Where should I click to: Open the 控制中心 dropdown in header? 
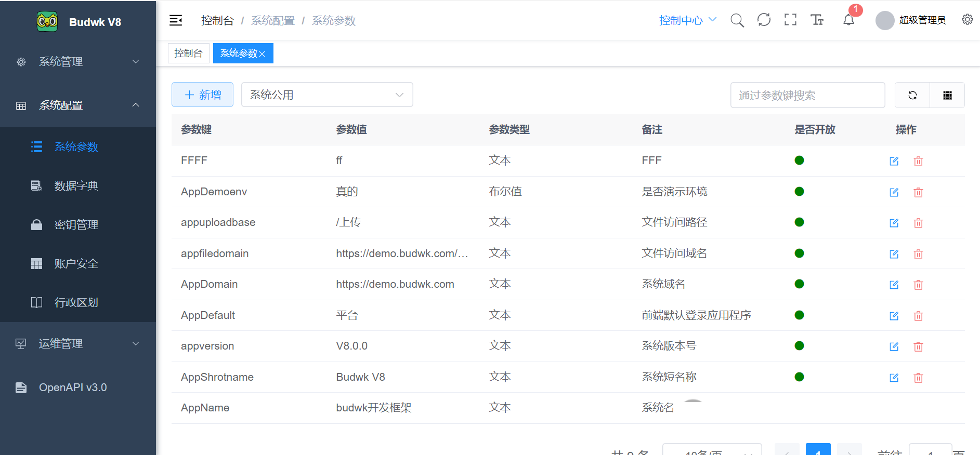coord(687,20)
